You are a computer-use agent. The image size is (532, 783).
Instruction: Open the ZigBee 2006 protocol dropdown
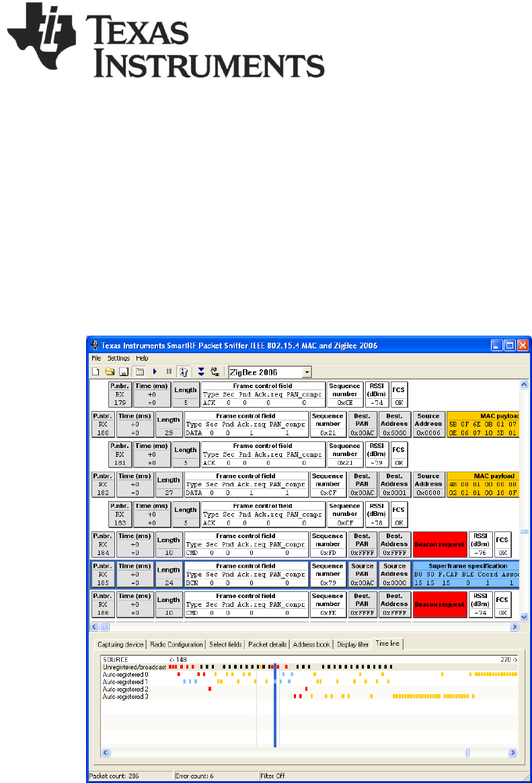tap(307, 373)
